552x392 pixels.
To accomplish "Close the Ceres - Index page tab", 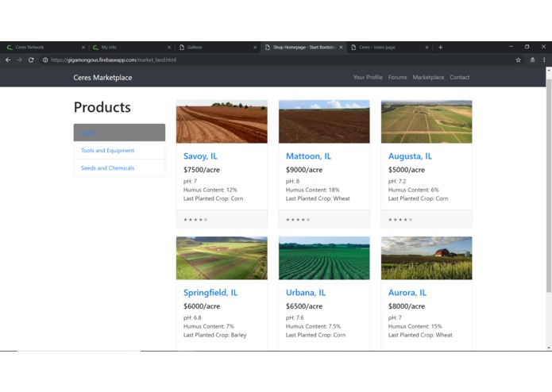I will 427,47.
